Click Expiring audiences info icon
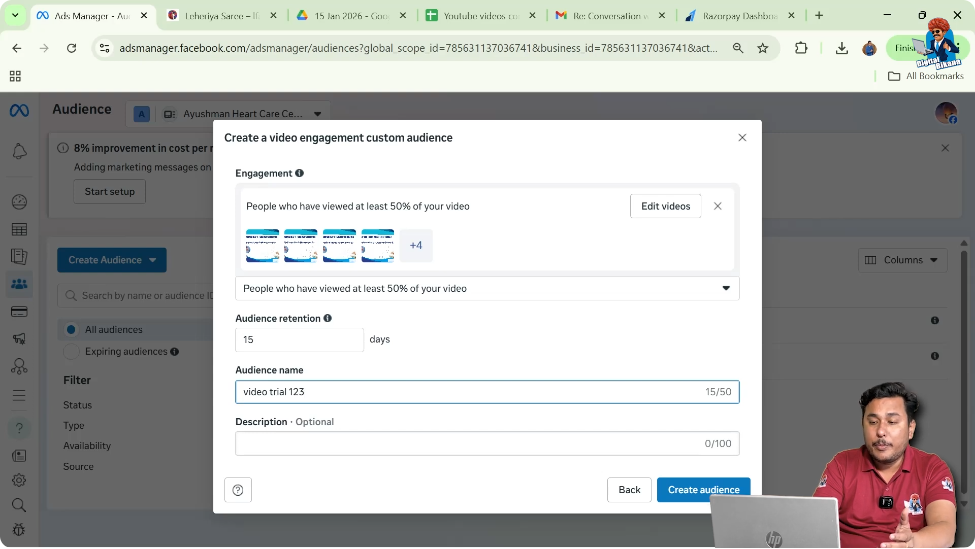Viewport: 975px width, 549px height. pos(175,352)
